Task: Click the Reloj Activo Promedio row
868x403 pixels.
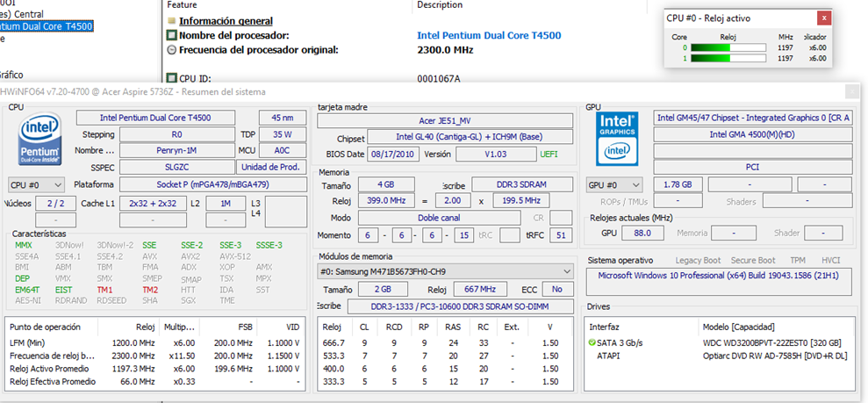Action: 155,369
